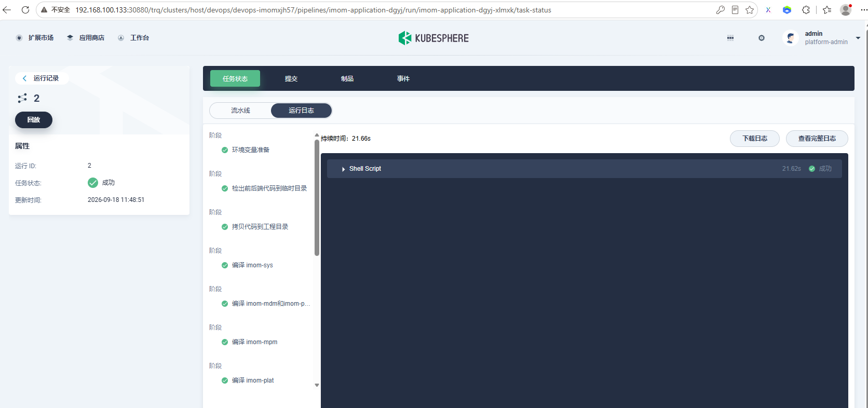
Task: Open the password key icon in address bar
Action: click(x=721, y=10)
